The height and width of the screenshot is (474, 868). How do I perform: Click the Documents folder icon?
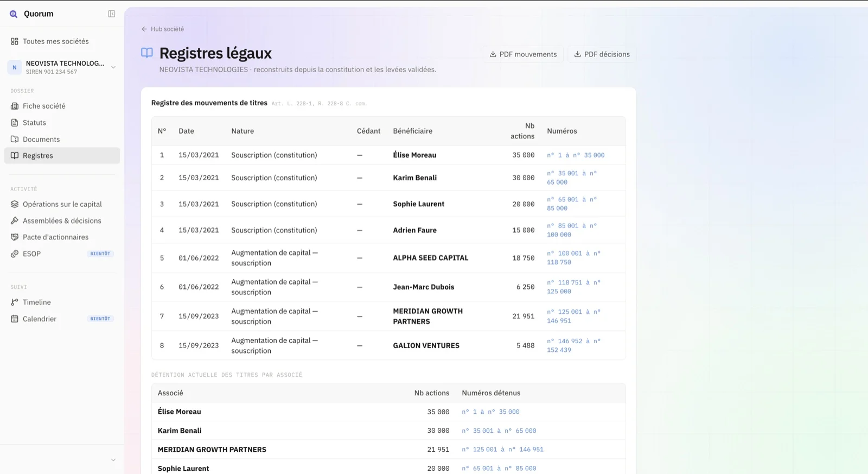pyautogui.click(x=15, y=140)
